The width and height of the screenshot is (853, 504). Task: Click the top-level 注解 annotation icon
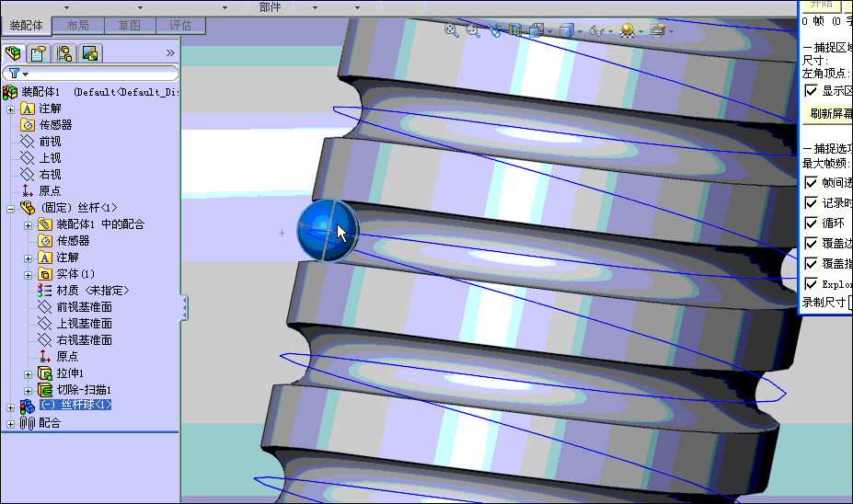coord(28,109)
